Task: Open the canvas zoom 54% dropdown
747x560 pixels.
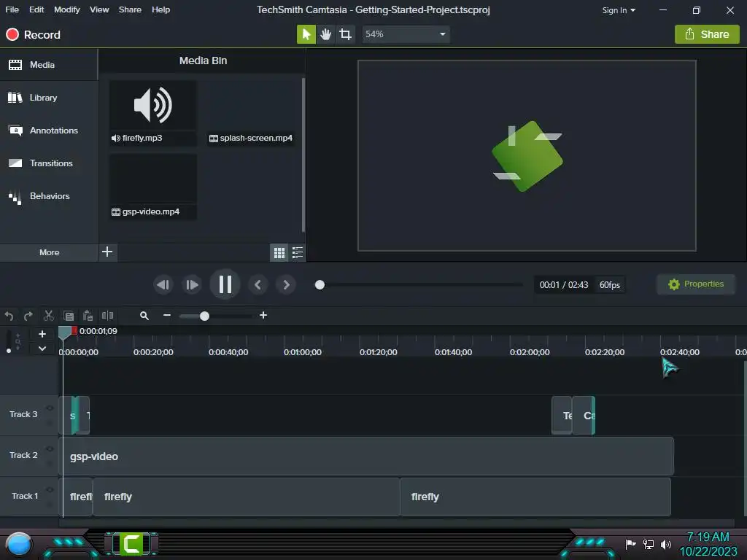Action: 406,34
